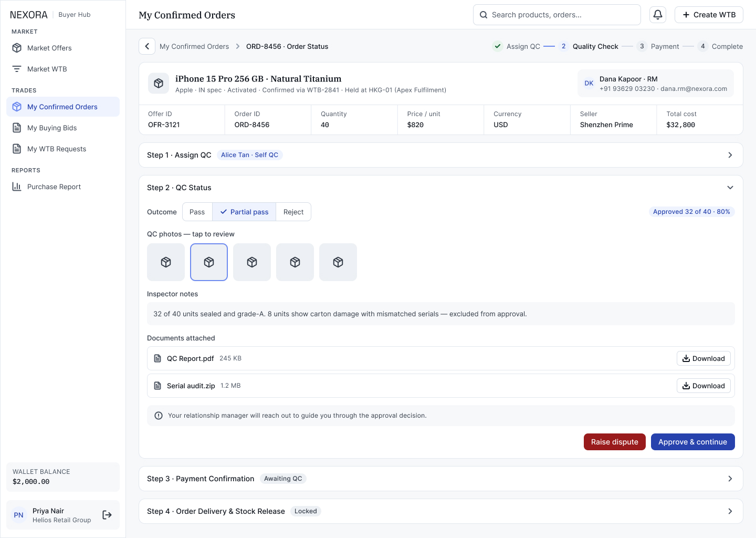Click the $32,800 total cost value

click(x=681, y=125)
